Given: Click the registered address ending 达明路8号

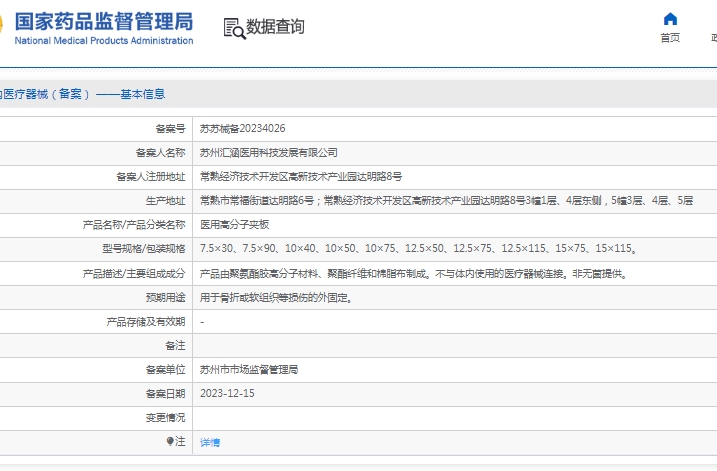Looking at the screenshot, I should (x=301, y=177).
